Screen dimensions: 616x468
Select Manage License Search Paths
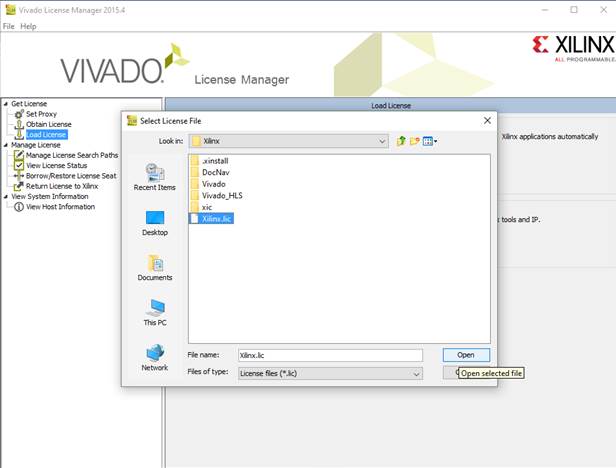tap(72, 155)
